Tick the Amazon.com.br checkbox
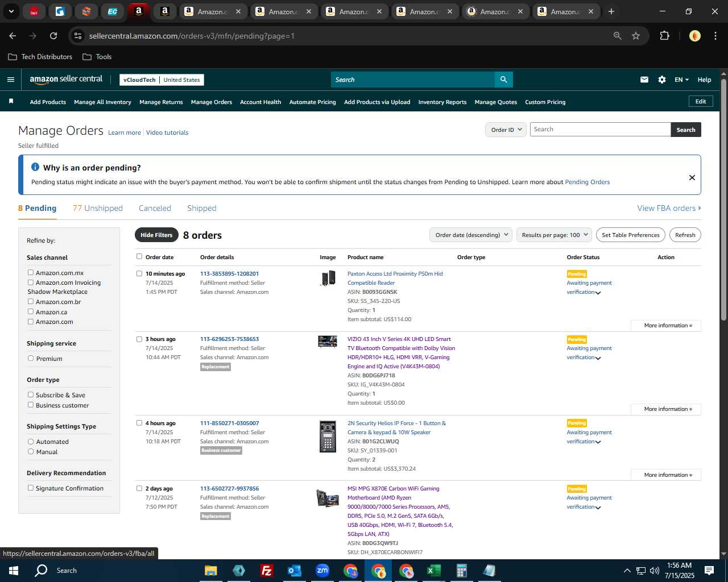 coord(31,301)
